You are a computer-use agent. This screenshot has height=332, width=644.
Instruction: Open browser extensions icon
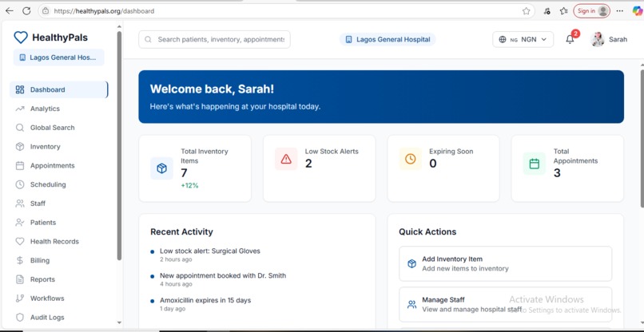[x=547, y=11]
